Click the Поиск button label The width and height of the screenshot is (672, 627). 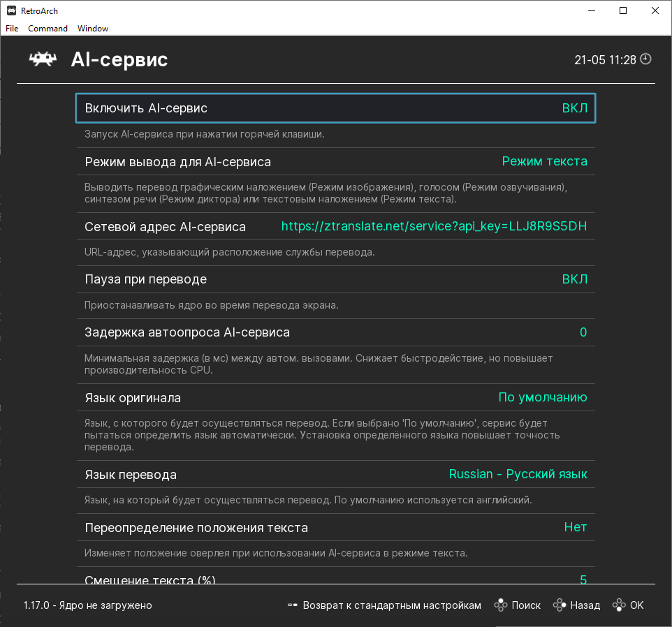[x=526, y=605]
